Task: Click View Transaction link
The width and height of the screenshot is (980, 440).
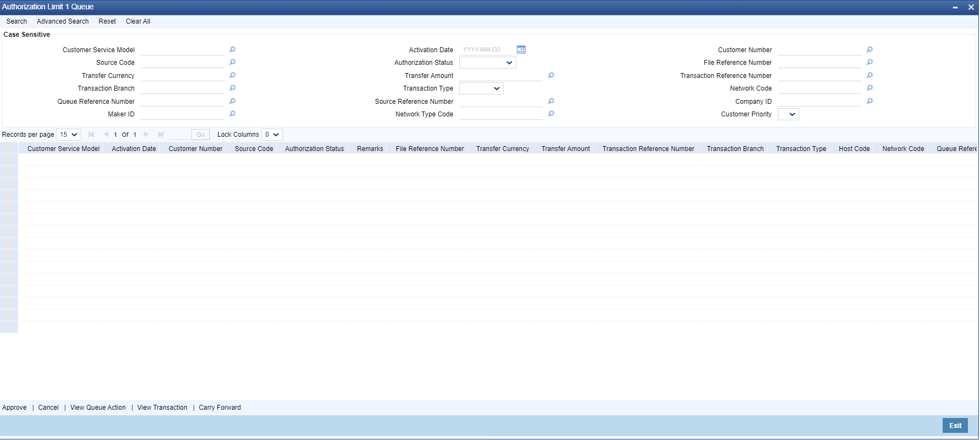Action: coord(162,408)
